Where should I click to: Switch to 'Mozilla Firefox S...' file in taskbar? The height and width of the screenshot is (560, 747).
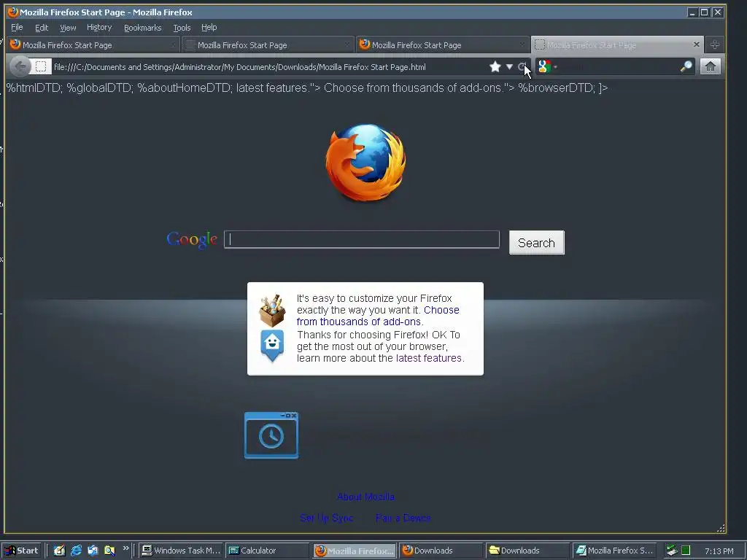coord(614,551)
